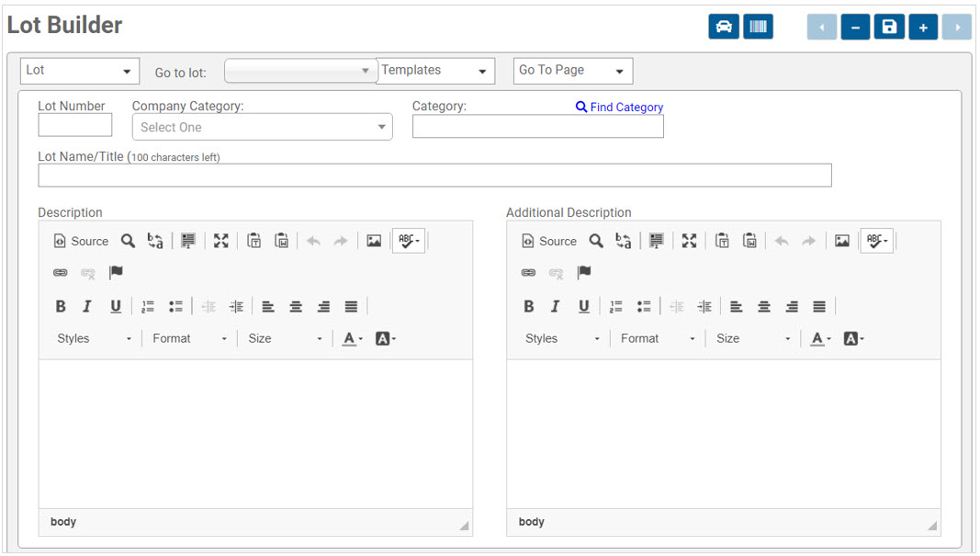Open the Go to lot dropdown
The width and height of the screenshot is (980, 556).
[x=300, y=71]
